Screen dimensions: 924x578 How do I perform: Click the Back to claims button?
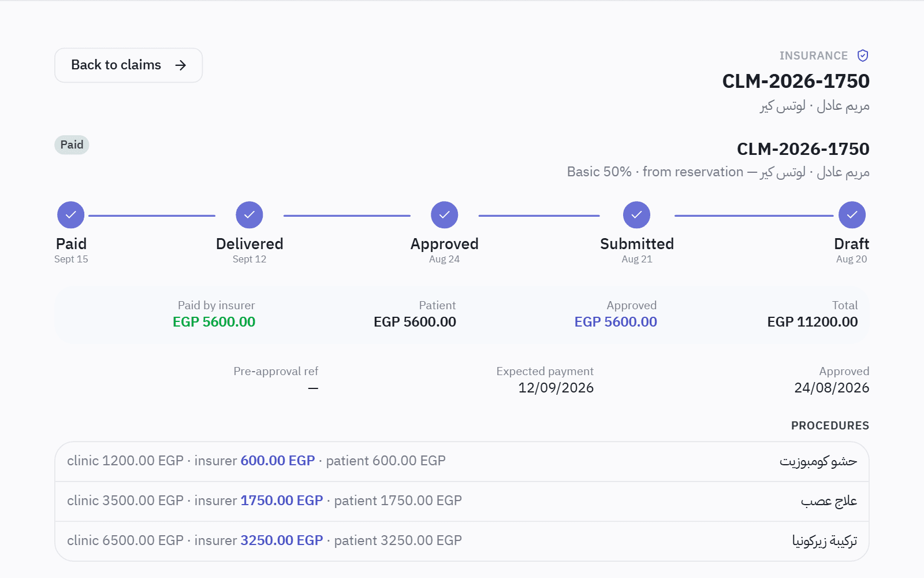[x=128, y=65]
